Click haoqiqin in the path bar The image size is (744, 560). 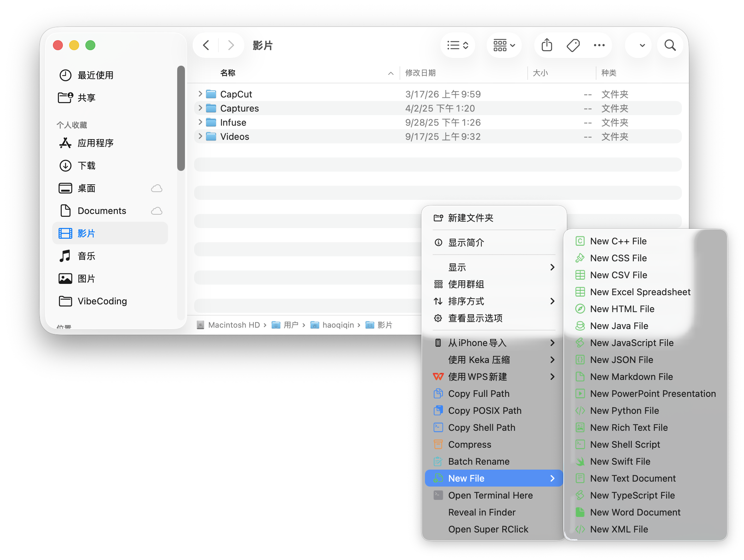[x=338, y=325]
